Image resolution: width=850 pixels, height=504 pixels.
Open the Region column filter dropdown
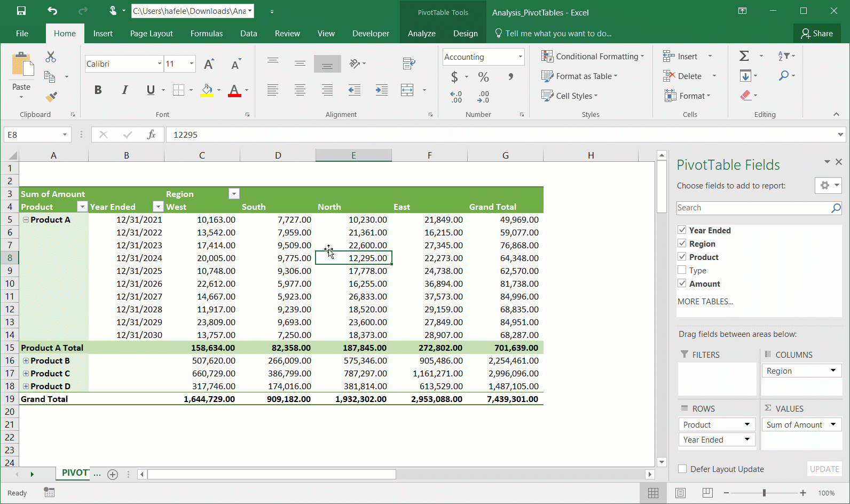pos(234,194)
